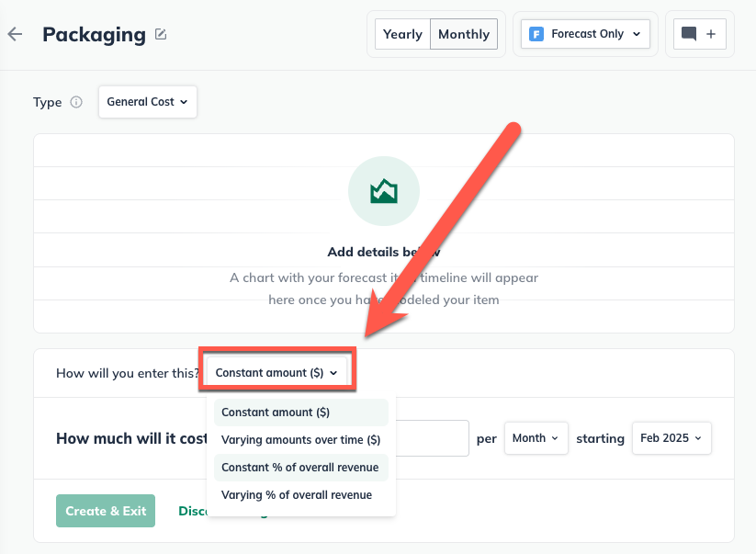Click the back arrow icon
Viewport: 756px width, 554px height.
pos(15,35)
